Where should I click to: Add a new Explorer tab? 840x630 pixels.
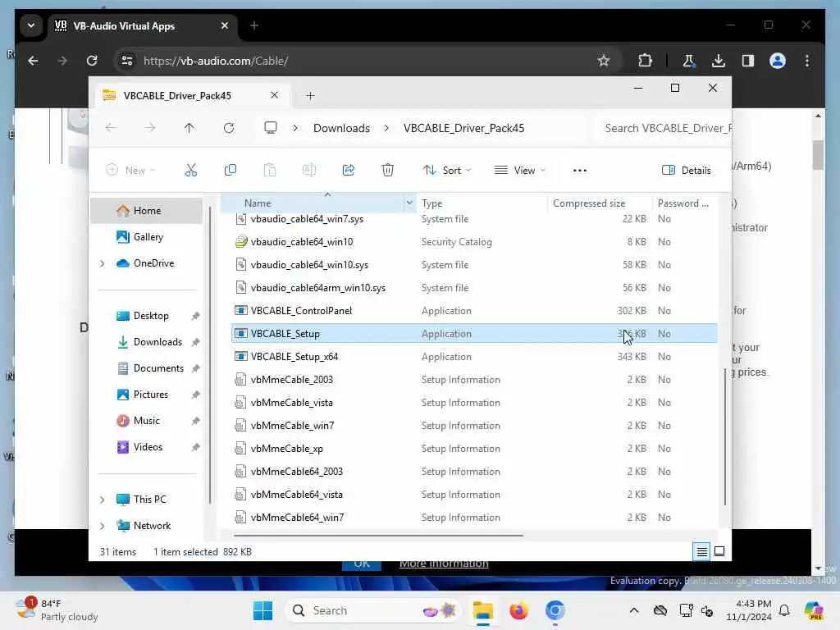[x=310, y=96]
